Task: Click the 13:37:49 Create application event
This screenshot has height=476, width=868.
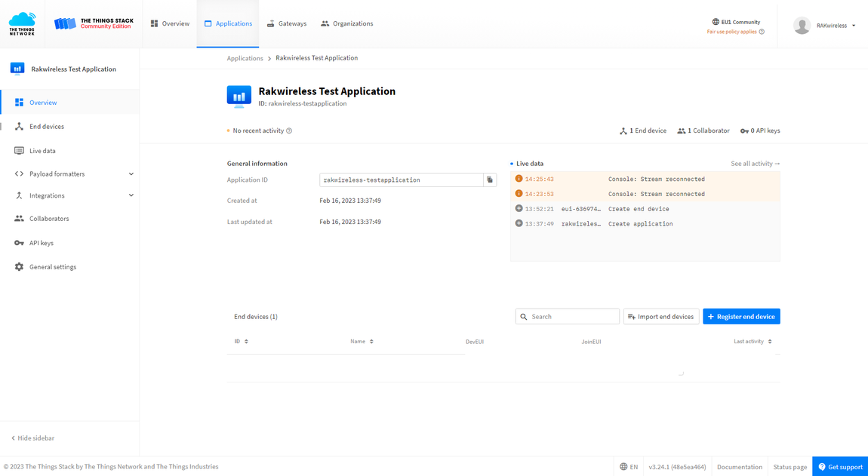Action: point(645,223)
